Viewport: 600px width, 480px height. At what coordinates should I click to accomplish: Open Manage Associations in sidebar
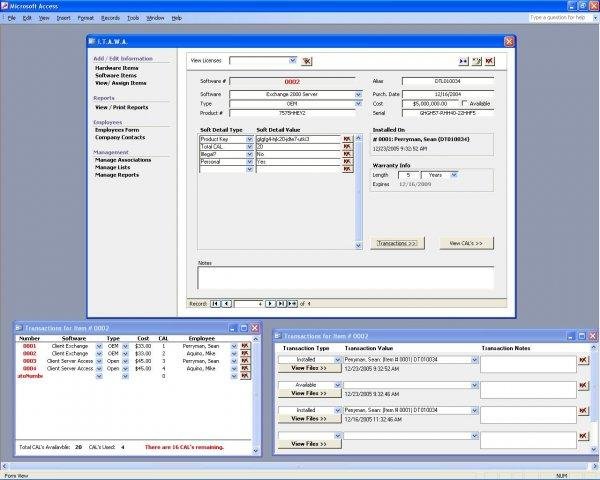tap(123, 160)
